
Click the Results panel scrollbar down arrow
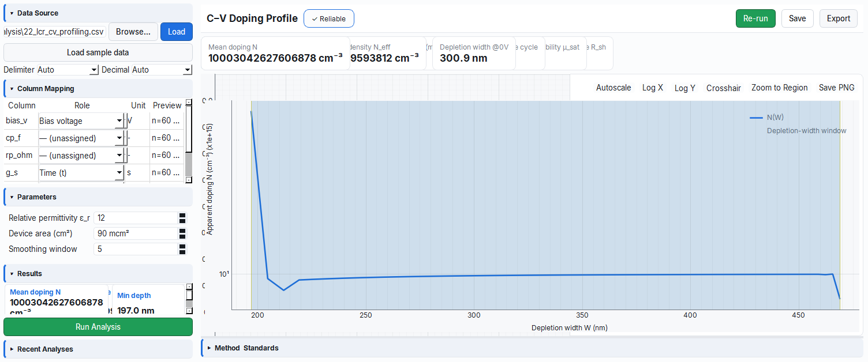[x=188, y=311]
